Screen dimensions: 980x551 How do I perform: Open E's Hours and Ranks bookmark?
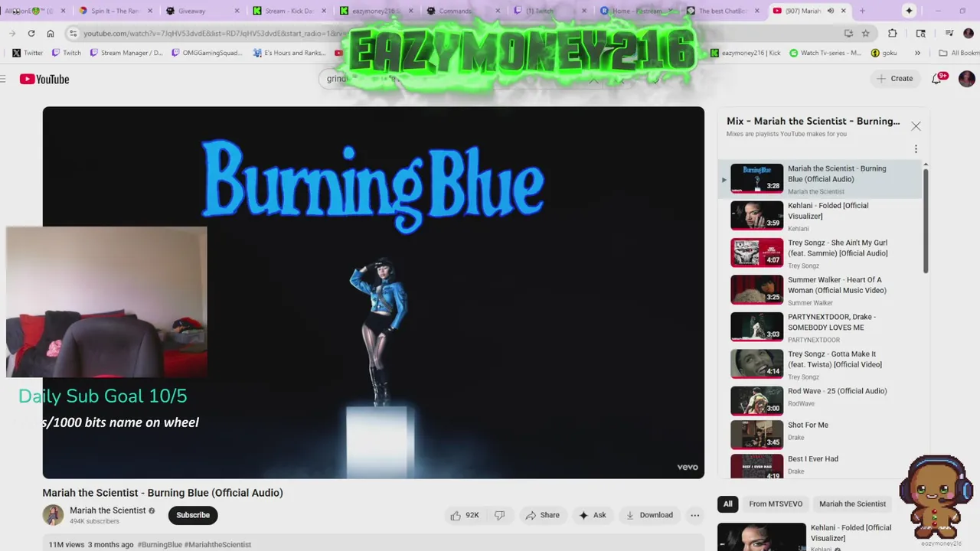coord(289,53)
